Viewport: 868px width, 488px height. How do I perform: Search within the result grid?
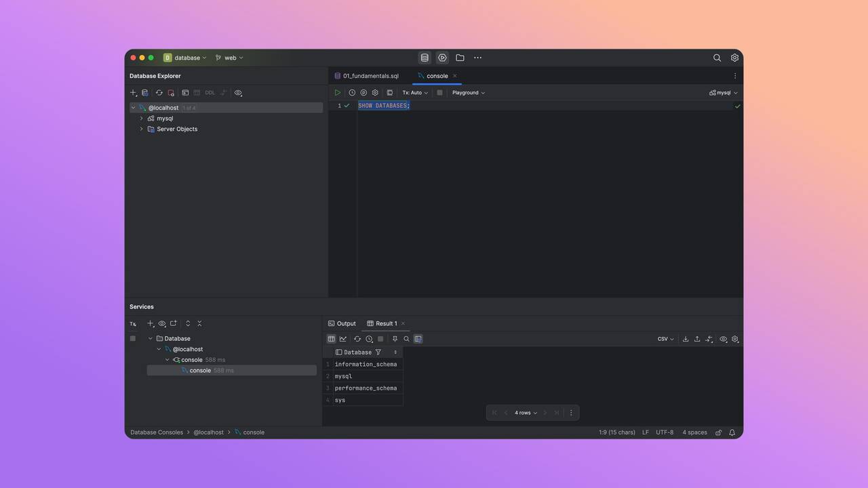[406, 339]
